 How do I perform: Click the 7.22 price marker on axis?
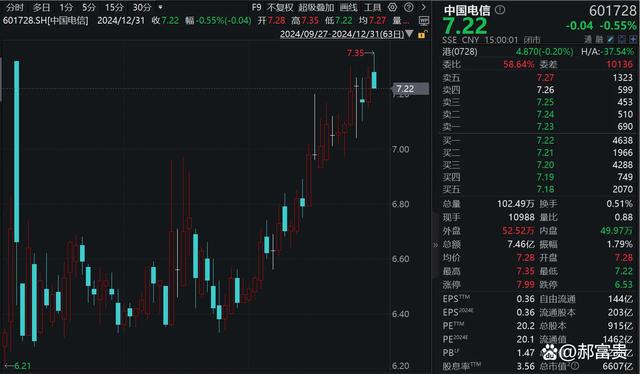point(411,89)
